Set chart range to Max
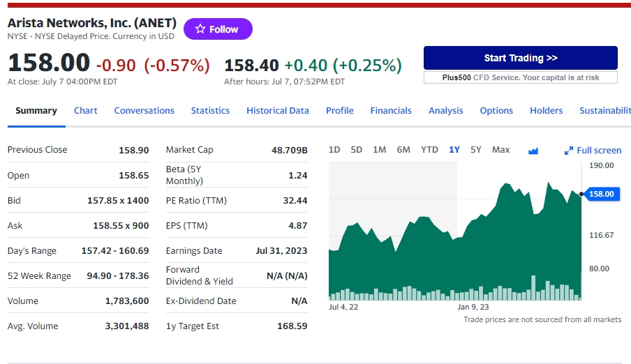Image resolution: width=631 pixels, height=364 pixels. coord(500,150)
